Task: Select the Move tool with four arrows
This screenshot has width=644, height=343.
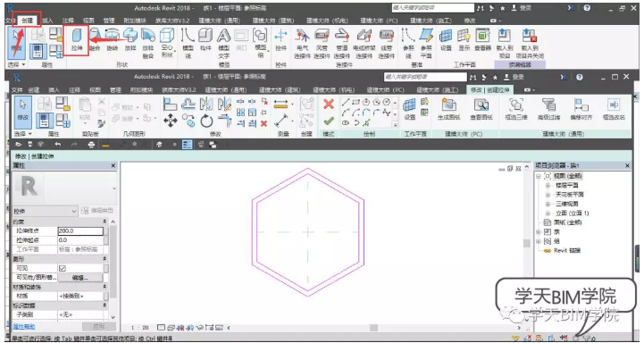Action: (171, 121)
